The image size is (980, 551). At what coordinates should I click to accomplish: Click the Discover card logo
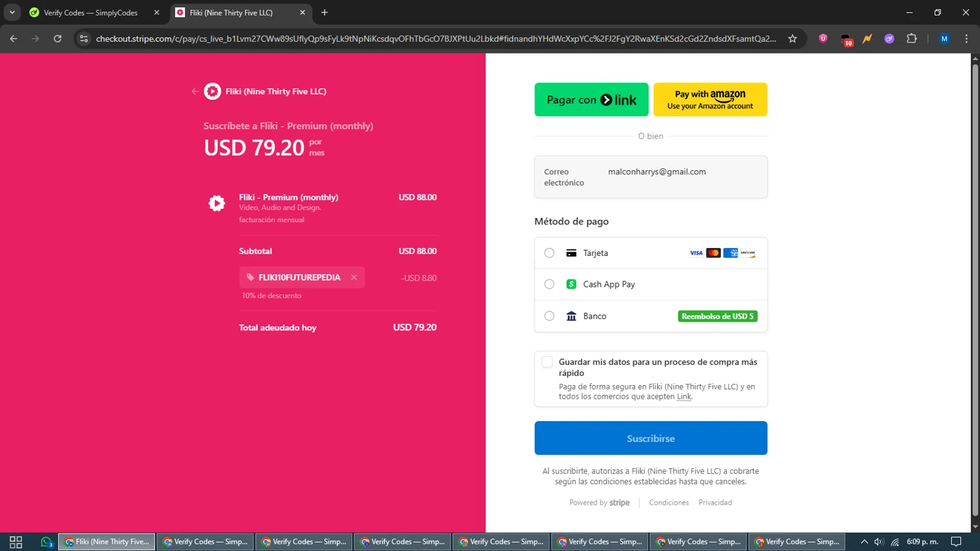click(748, 253)
